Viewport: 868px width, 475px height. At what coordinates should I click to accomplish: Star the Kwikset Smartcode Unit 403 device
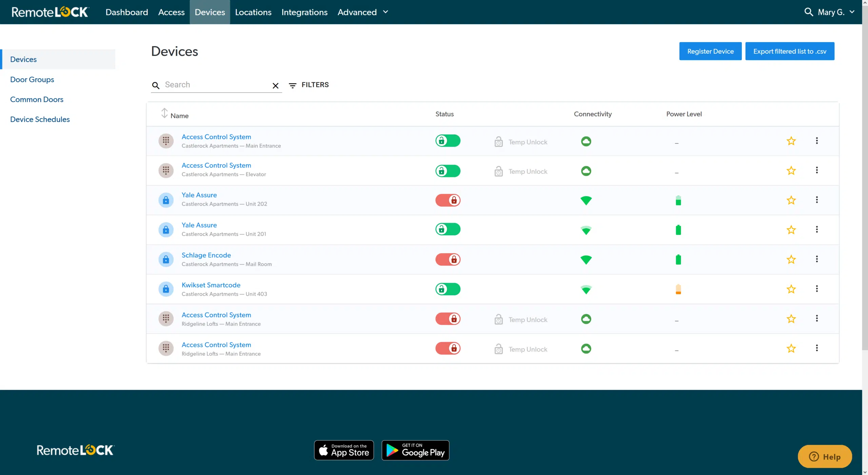click(x=791, y=289)
